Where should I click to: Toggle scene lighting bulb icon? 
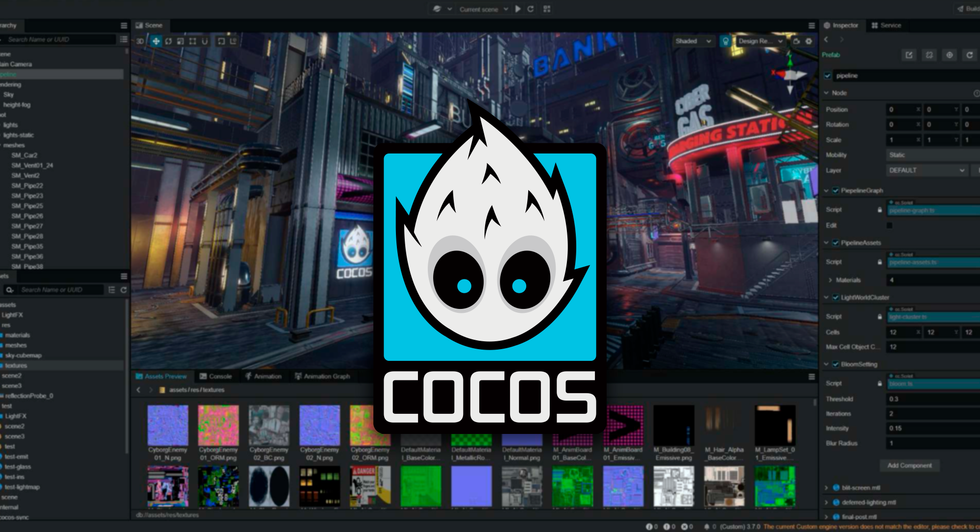tap(726, 41)
